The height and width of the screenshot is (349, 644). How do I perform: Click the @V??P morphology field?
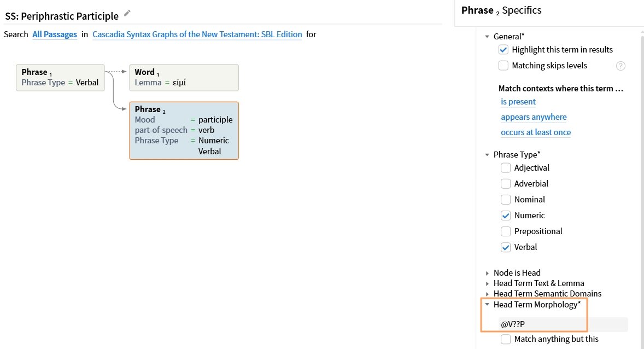pyautogui.click(x=563, y=324)
